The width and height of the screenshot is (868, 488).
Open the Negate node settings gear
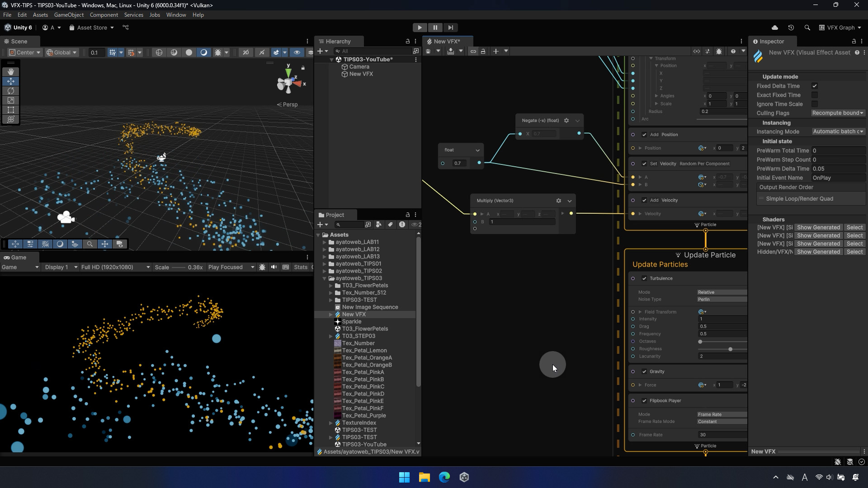coord(566,121)
